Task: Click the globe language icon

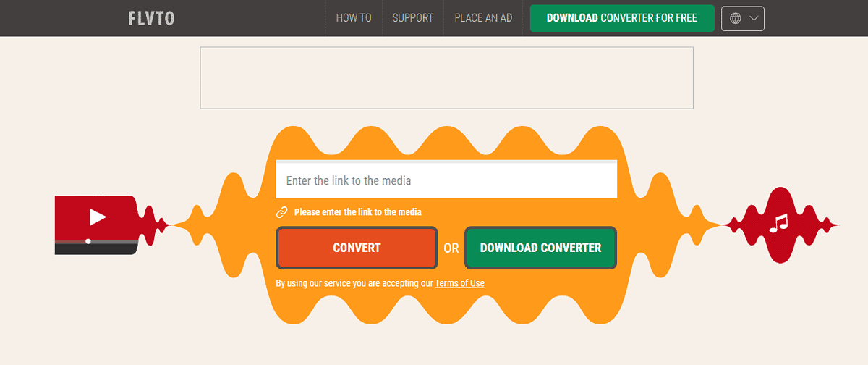Action: point(736,19)
